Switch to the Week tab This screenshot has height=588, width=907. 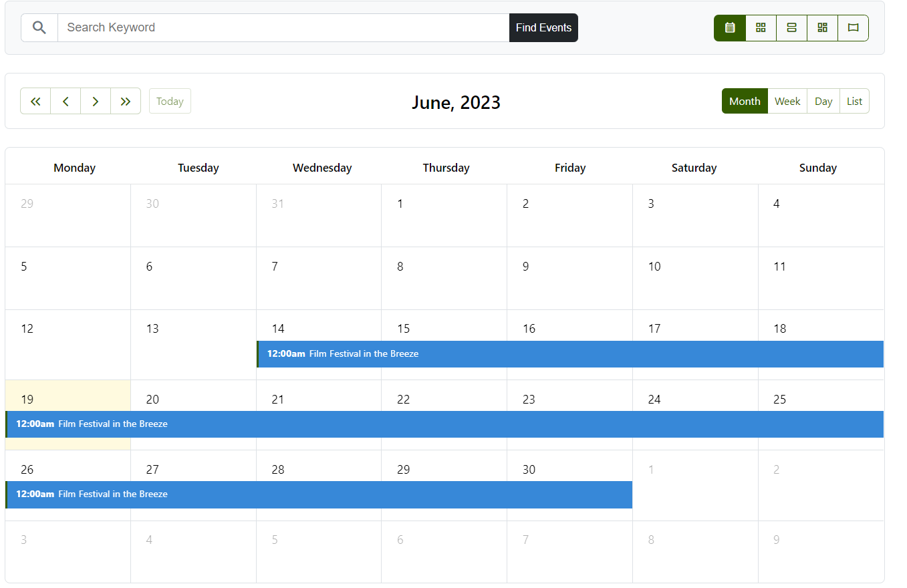(787, 102)
